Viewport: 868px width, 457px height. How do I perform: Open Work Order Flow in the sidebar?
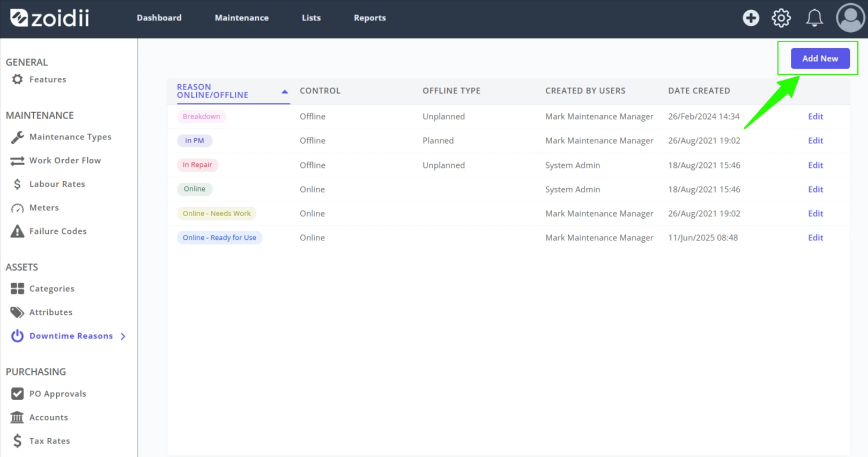click(65, 160)
